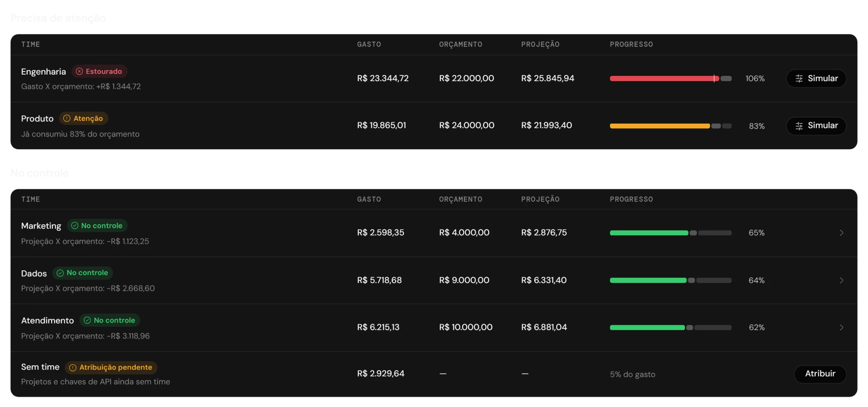Simulate budget for the Engenharia team

816,79
